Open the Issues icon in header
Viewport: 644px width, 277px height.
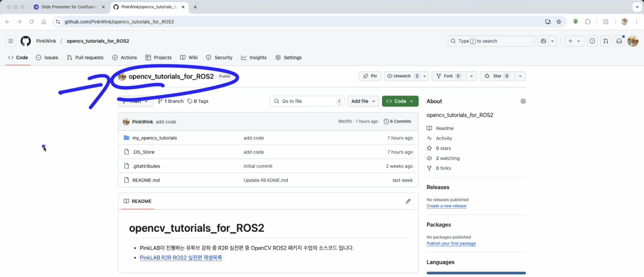(x=592, y=41)
